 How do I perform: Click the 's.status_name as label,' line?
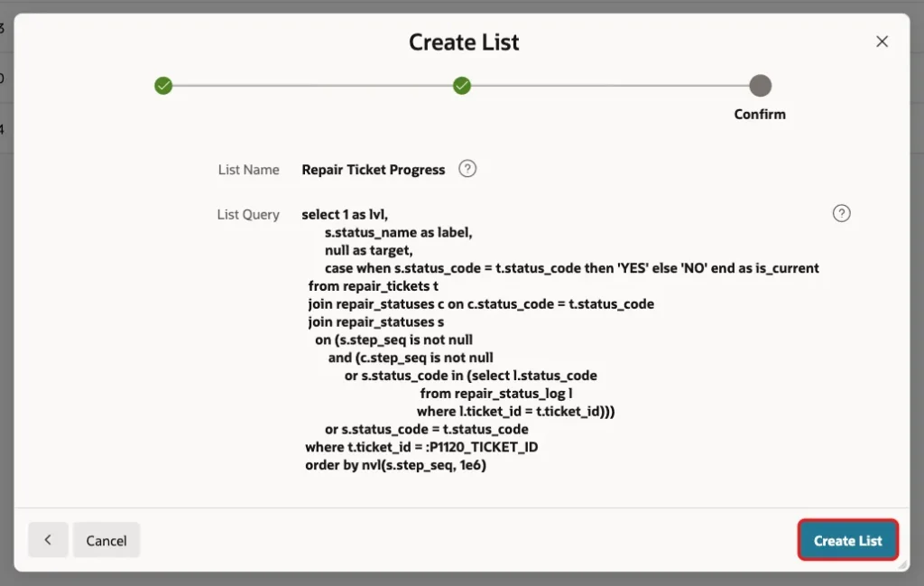click(398, 232)
